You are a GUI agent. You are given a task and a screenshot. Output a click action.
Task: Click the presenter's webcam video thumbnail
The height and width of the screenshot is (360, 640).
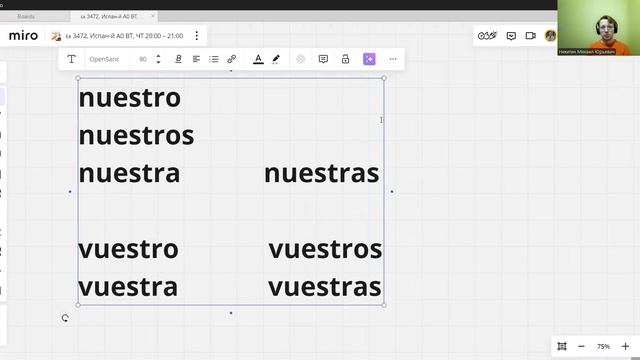[598, 28]
